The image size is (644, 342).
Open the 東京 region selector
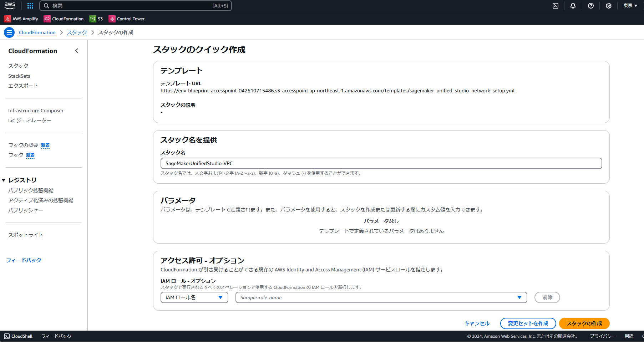pos(630,6)
